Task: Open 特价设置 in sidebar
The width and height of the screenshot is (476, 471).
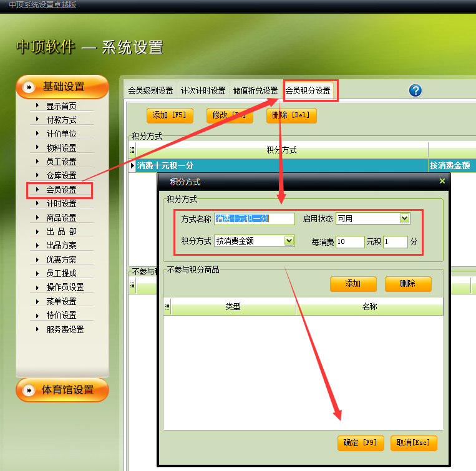Action: pyautogui.click(x=61, y=315)
